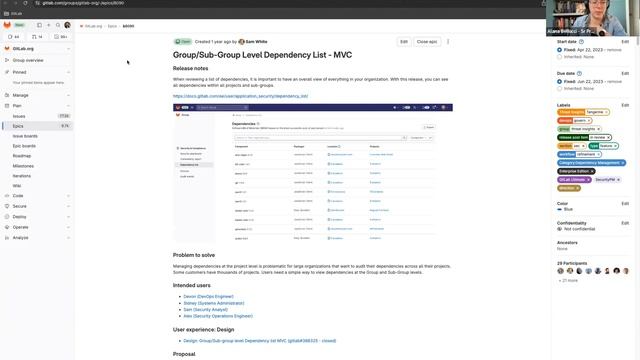640x360 pixels.
Task: Select Fixed due date radio
Action: coord(559,82)
